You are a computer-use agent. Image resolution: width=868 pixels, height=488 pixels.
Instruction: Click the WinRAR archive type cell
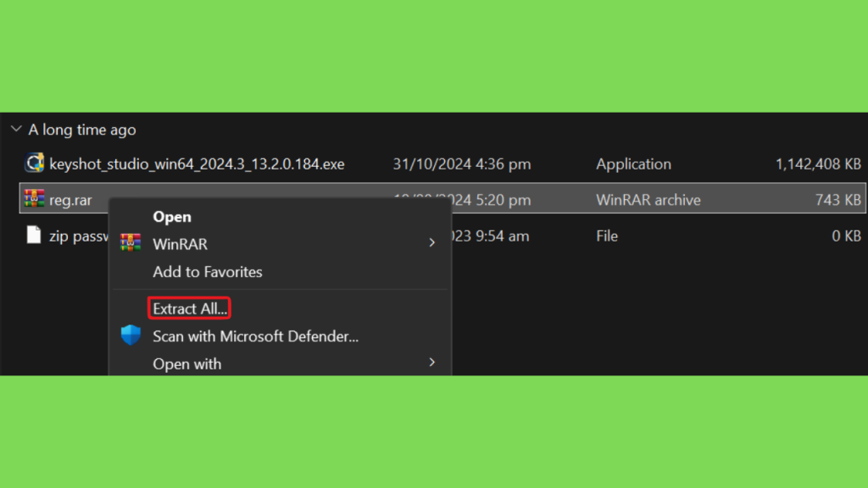[x=648, y=200]
